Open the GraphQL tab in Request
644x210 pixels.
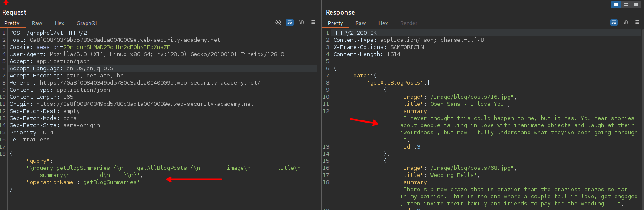pyautogui.click(x=87, y=23)
